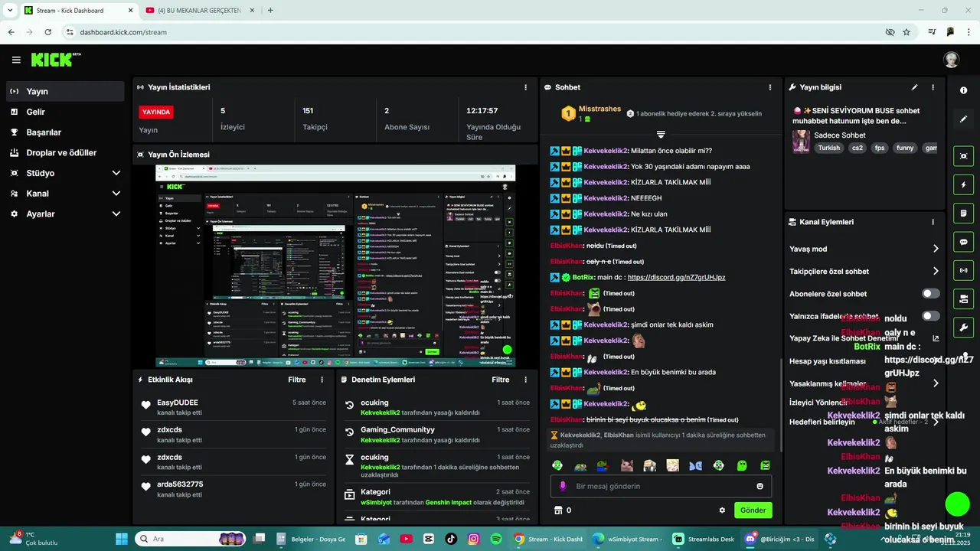The width and height of the screenshot is (980, 551).
Task: Edit stream info with pencil icon
Action: (914, 87)
